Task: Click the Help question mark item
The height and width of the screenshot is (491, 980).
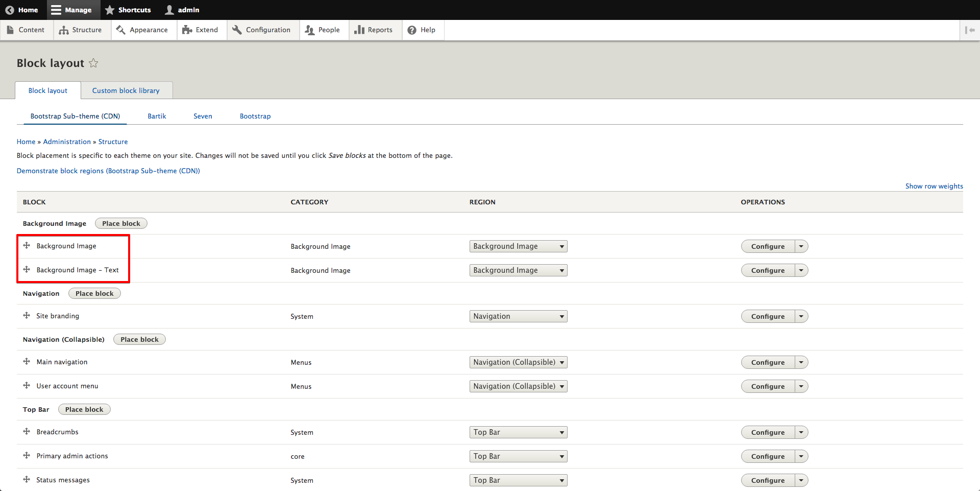Action: [x=422, y=30]
